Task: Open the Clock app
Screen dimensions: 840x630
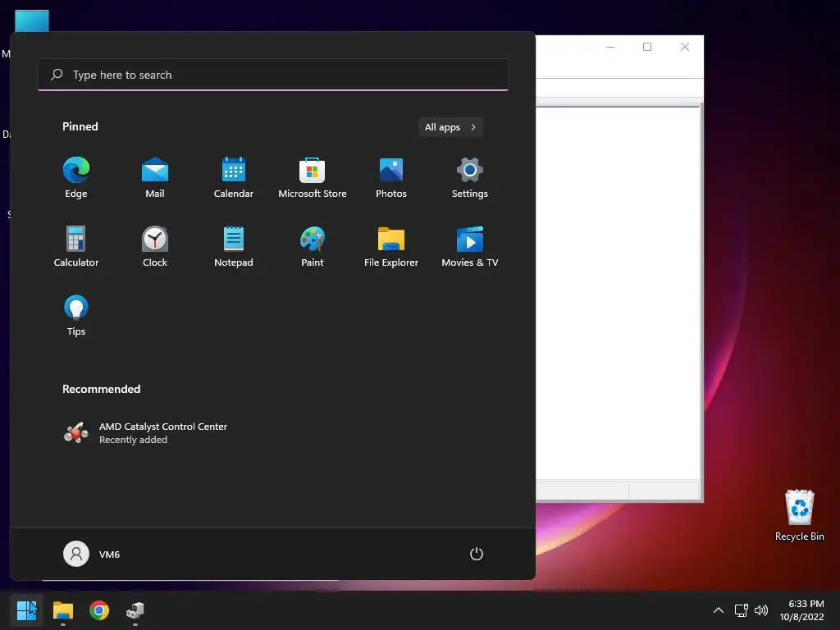Action: pos(155,246)
